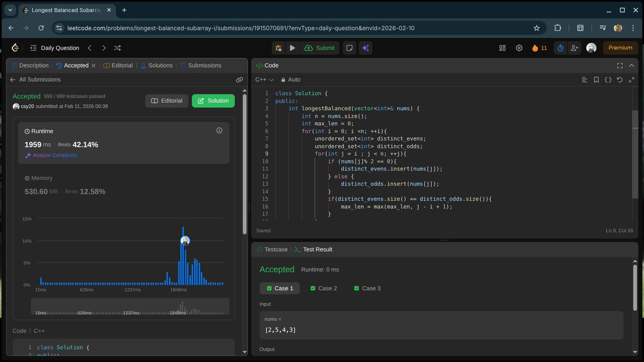Invite collaborators icon in top bar
The width and height of the screenshot is (644, 362).
(575, 48)
